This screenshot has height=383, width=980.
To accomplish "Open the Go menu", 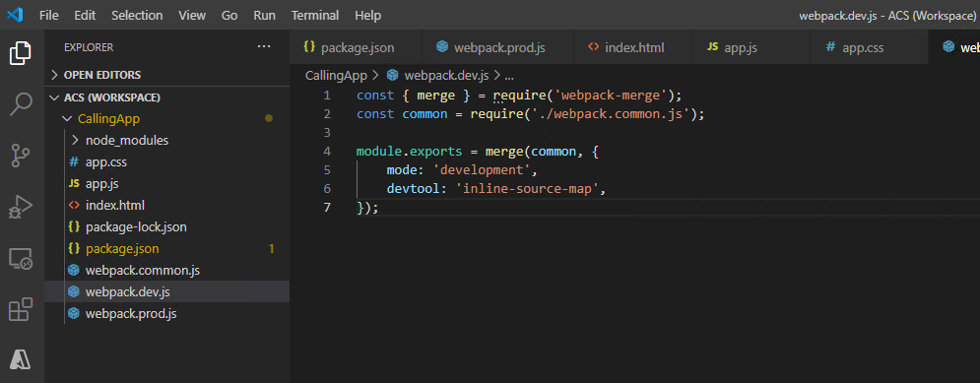I will click(229, 15).
